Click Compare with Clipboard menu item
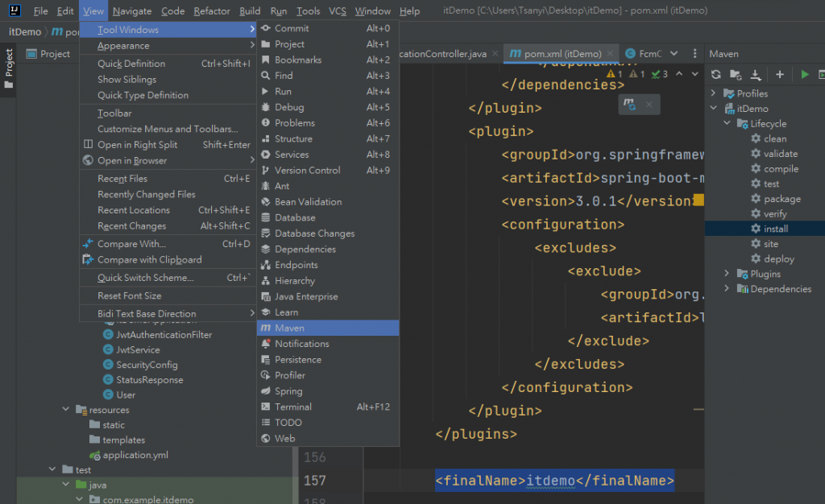 [168, 259]
